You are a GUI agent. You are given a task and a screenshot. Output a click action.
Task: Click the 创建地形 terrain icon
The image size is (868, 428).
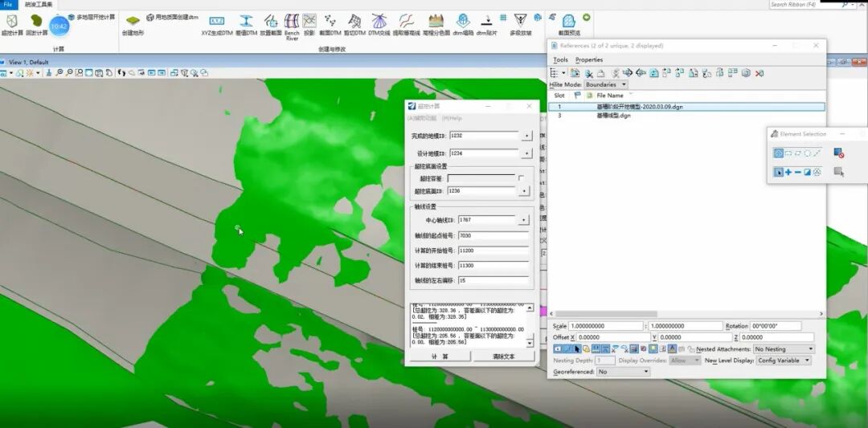click(x=133, y=23)
